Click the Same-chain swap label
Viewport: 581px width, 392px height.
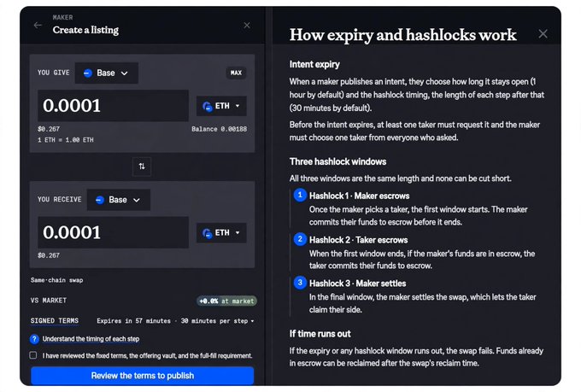click(x=56, y=280)
